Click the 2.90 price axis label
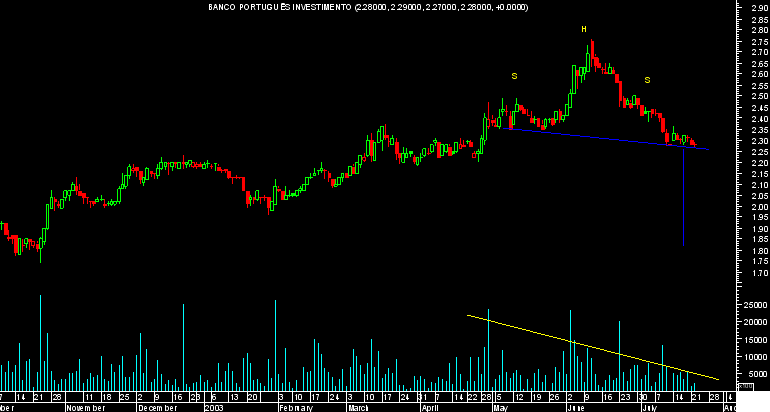This screenshot has width=770, height=412. pyautogui.click(x=760, y=8)
